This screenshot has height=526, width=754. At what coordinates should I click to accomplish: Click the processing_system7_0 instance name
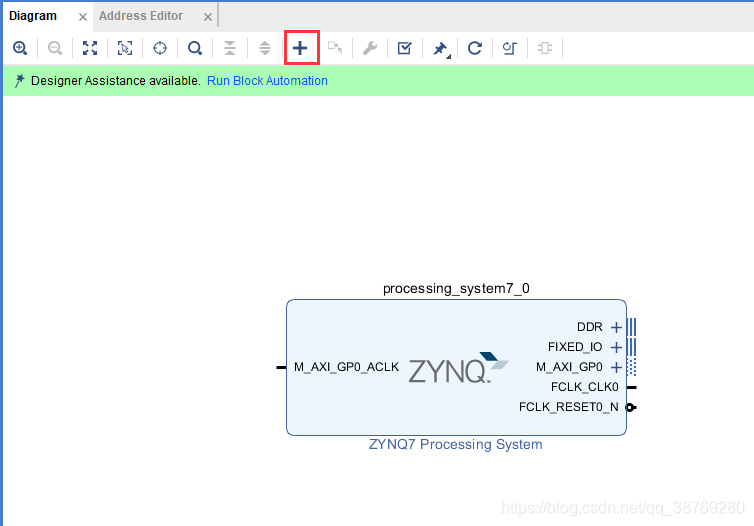pos(456,288)
